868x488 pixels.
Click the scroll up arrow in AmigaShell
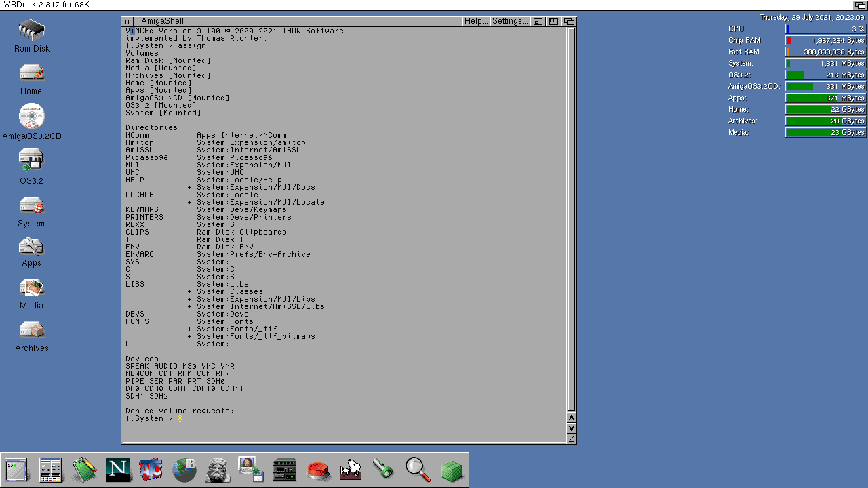coord(572,418)
